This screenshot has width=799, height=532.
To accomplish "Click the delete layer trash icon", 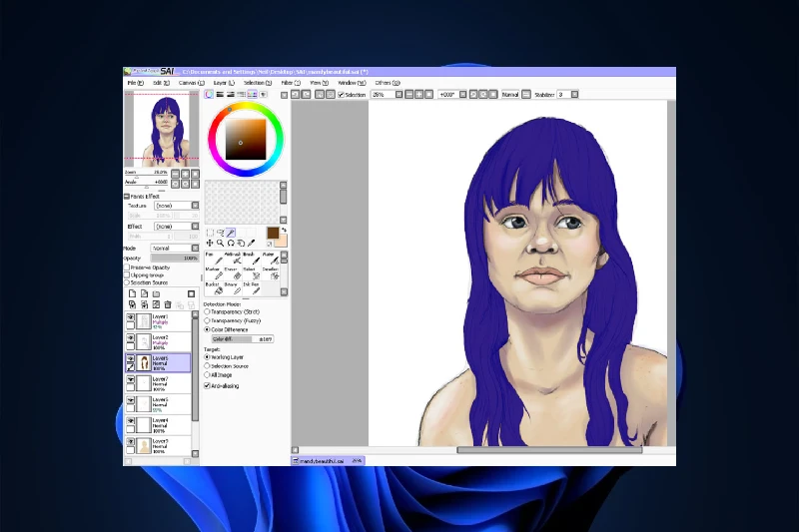I will click(x=167, y=304).
